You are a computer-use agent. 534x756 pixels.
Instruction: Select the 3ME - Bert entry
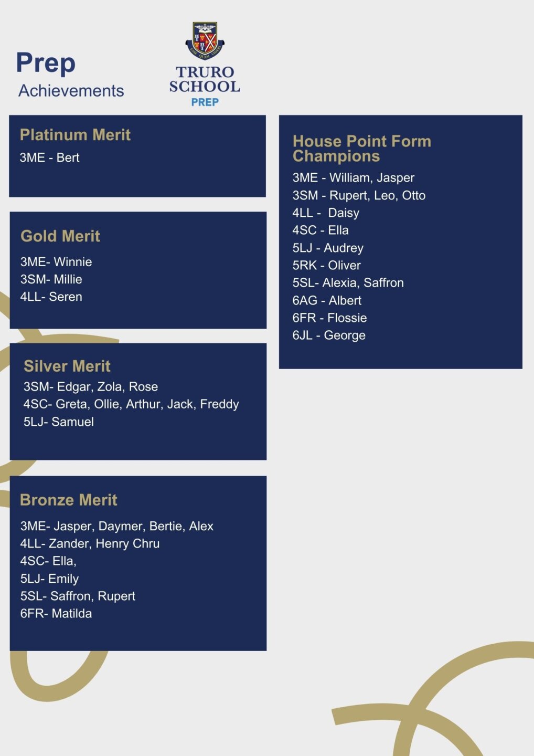coord(49,157)
